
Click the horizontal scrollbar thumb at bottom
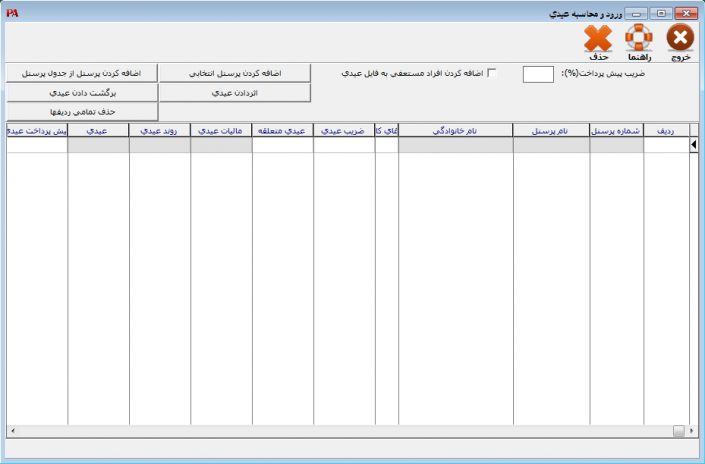678,431
